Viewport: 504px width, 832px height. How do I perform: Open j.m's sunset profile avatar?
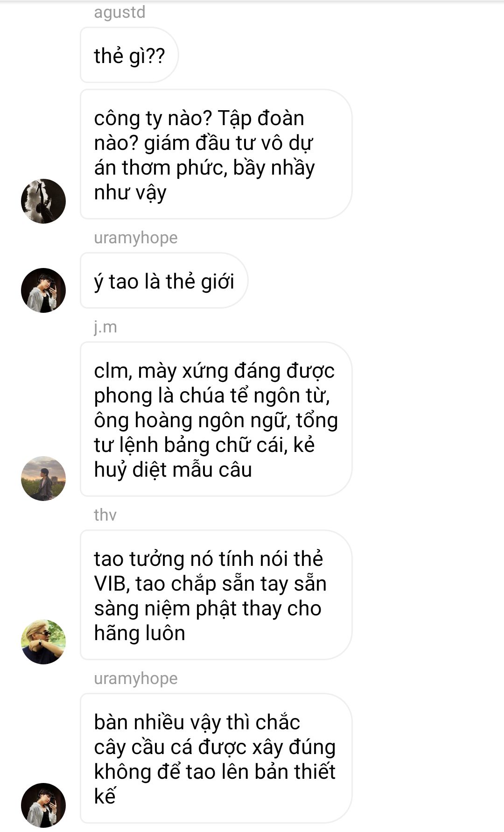click(x=43, y=479)
